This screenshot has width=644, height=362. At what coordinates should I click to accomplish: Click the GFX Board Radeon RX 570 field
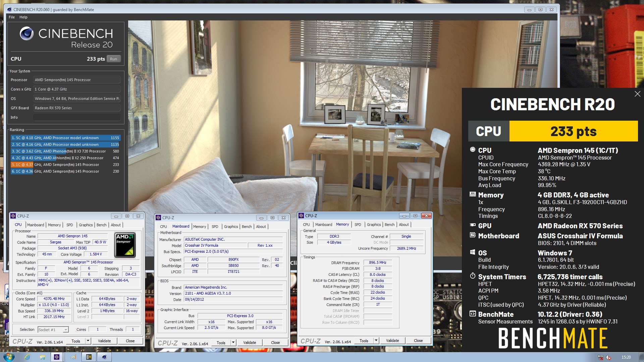click(x=77, y=108)
